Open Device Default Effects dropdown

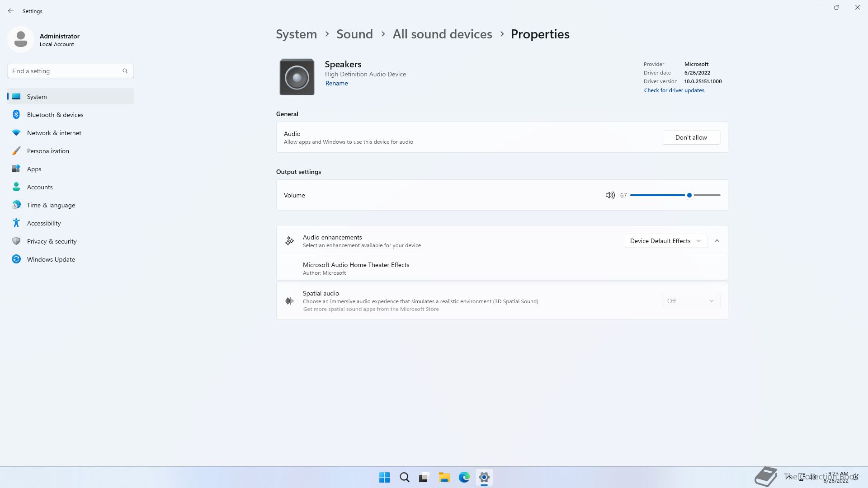tap(665, 241)
